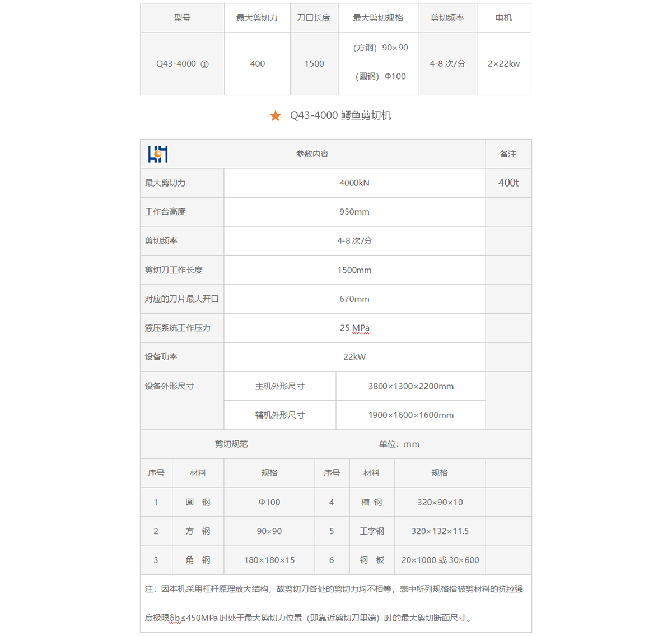Click the 950mm worktable height value
This screenshot has width=672, height=636.
point(354,212)
